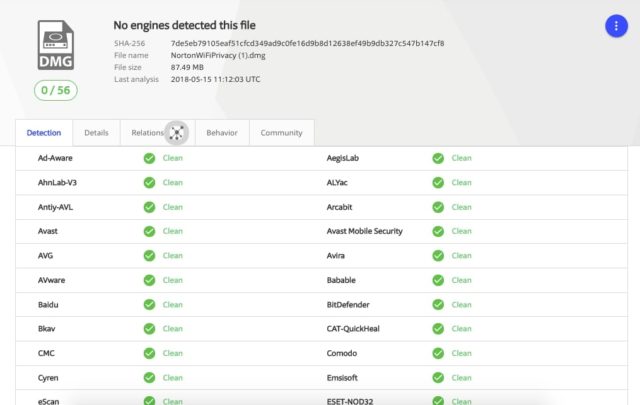Click the green checkmark for Babable
Image resolution: width=640 pixels, height=405 pixels.
click(438, 280)
